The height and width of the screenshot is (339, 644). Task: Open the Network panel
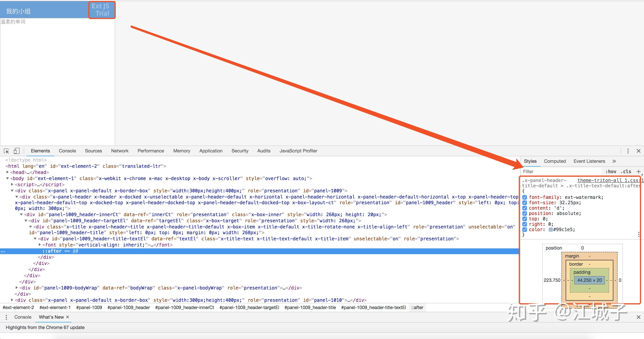(x=120, y=151)
